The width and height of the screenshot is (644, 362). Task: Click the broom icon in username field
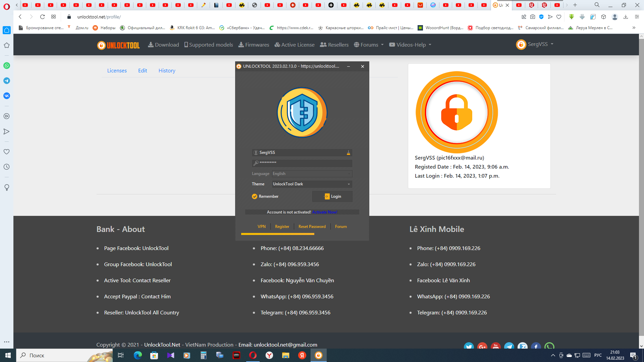348,153
